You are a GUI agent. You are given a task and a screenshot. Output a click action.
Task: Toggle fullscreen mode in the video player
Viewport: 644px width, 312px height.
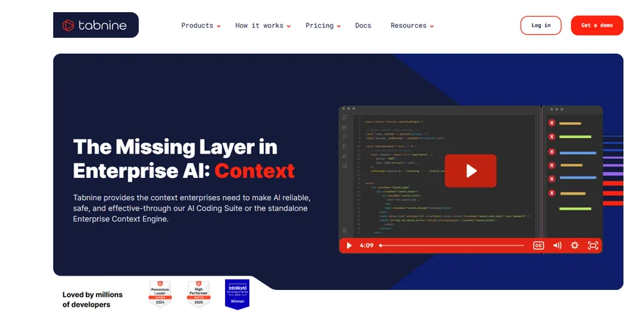[x=592, y=245]
